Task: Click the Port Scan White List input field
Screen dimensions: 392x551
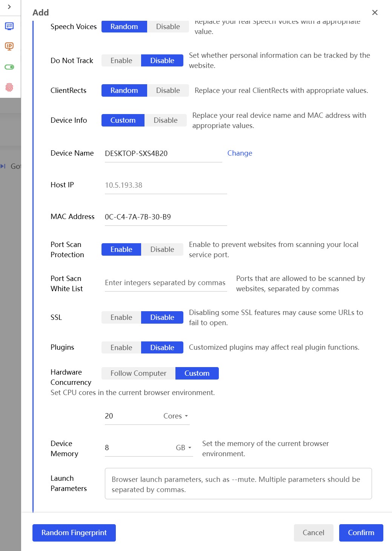Action: 166,283
